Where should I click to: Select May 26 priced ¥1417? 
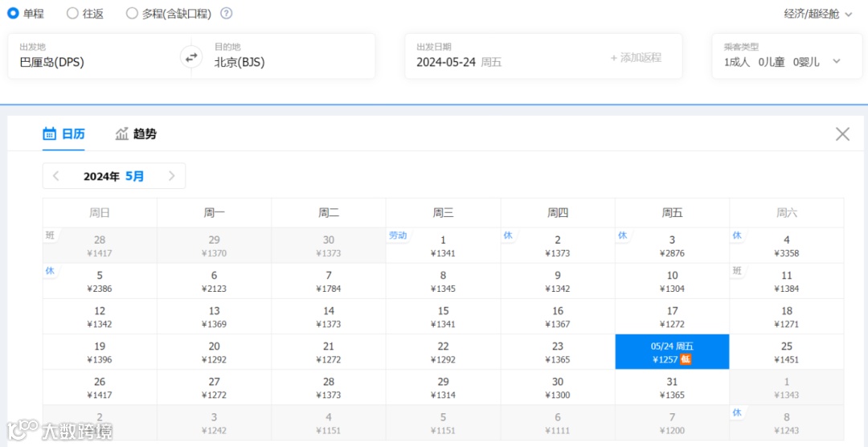pyautogui.click(x=100, y=388)
